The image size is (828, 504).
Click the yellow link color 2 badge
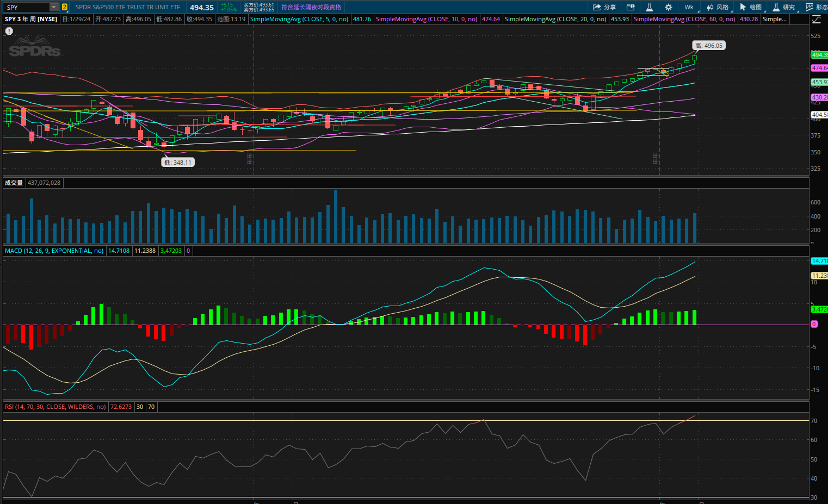[65, 7]
